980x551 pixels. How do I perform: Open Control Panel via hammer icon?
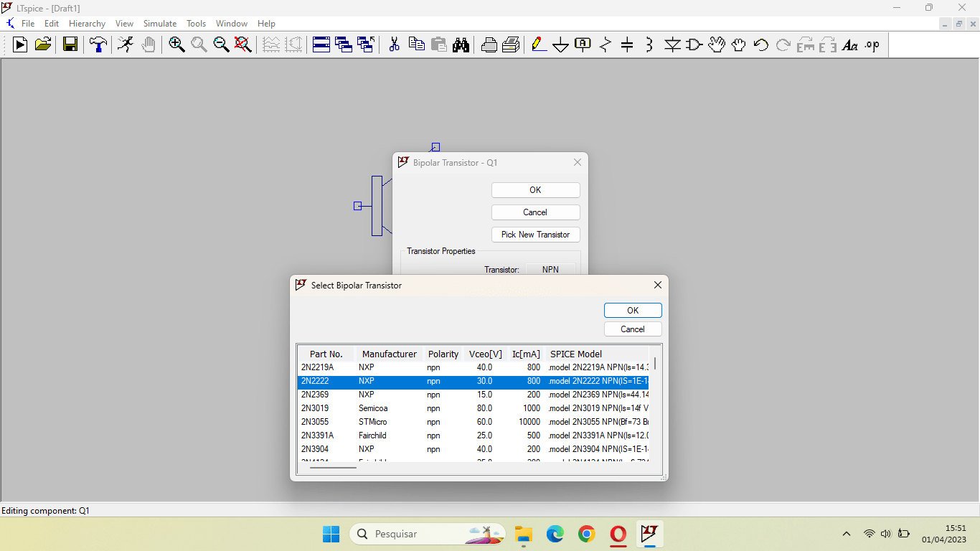[98, 45]
